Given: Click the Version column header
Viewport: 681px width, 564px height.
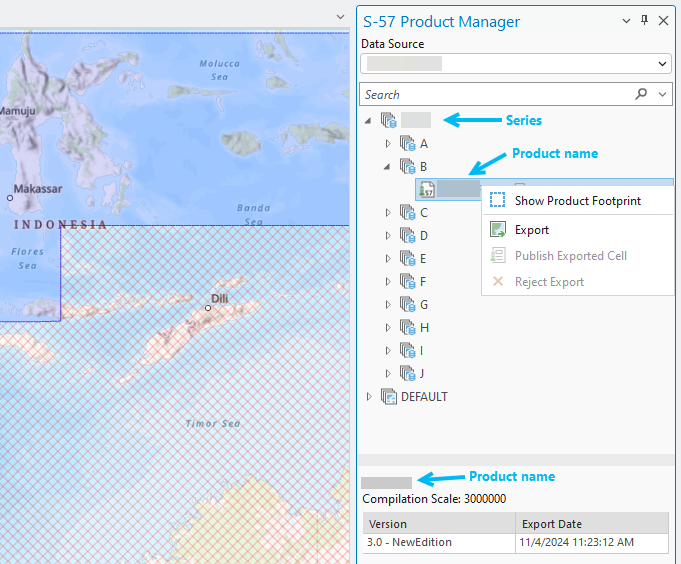Looking at the screenshot, I should pyautogui.click(x=439, y=524).
